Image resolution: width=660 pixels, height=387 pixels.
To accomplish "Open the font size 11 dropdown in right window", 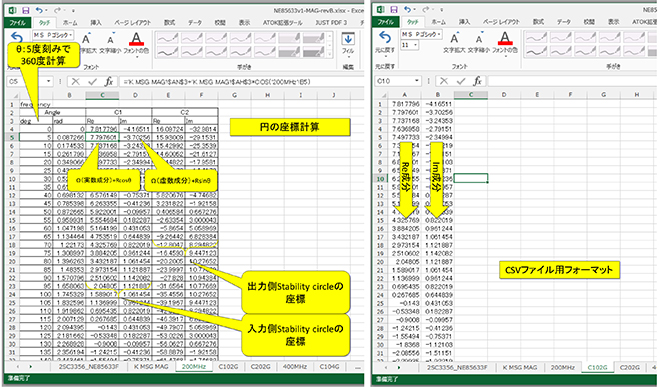I will tap(415, 45).
